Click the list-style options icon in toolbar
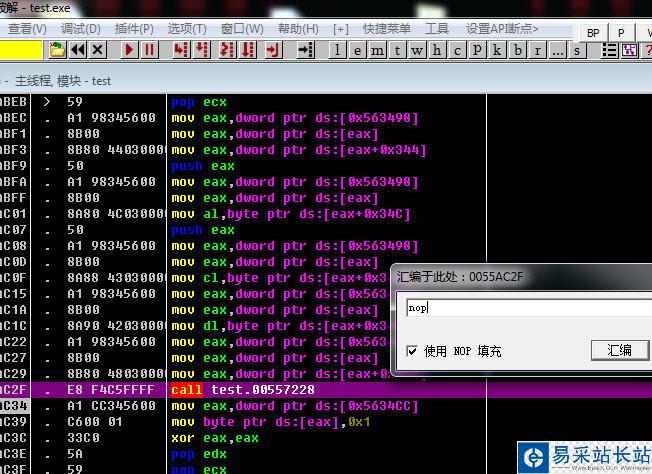This screenshot has height=474, width=652. pos(610,50)
